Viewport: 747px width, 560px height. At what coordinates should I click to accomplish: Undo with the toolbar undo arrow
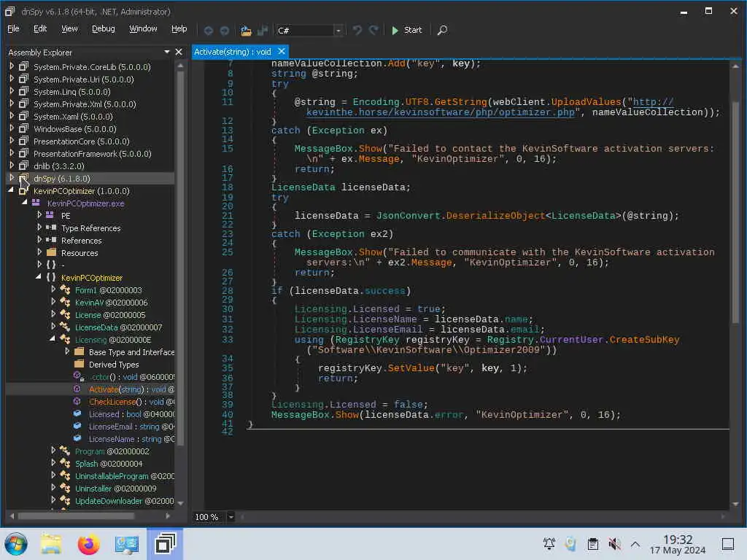pyautogui.click(x=357, y=30)
